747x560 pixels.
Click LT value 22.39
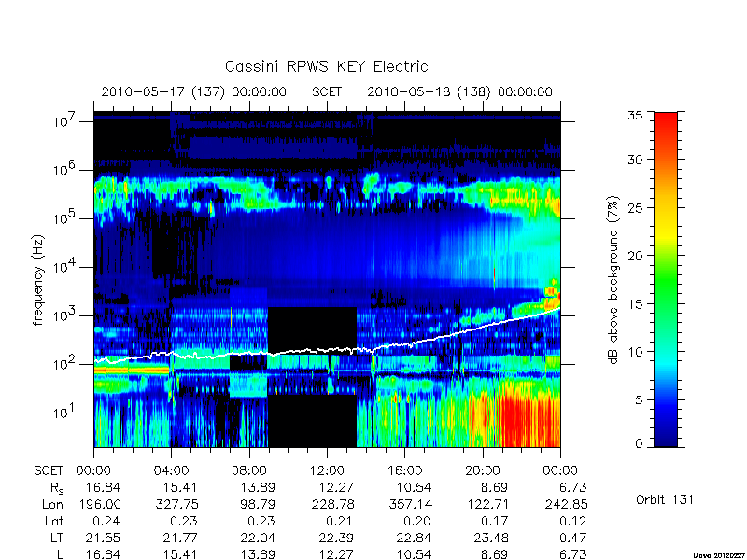[x=336, y=538]
